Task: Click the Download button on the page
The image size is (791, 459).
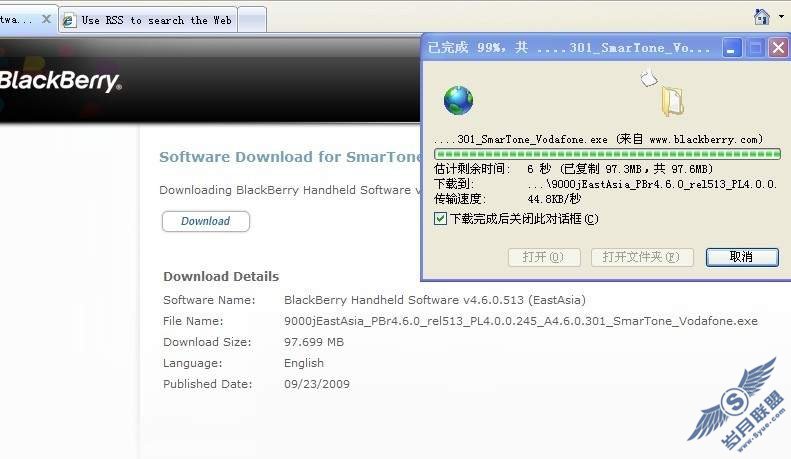Action: point(206,221)
